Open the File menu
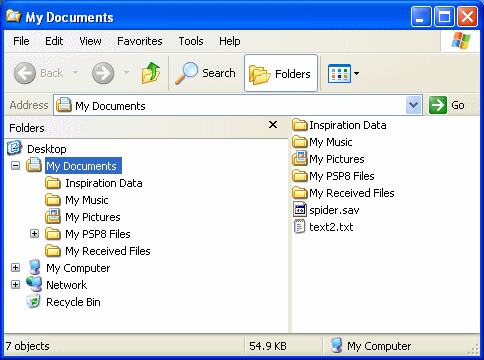Viewport: 484px width, 360px height. pos(21,41)
